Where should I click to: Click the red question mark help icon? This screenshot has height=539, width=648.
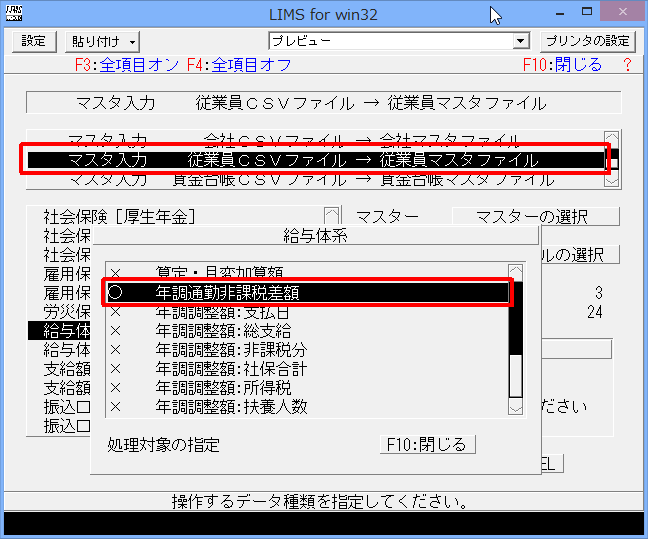pos(627,65)
